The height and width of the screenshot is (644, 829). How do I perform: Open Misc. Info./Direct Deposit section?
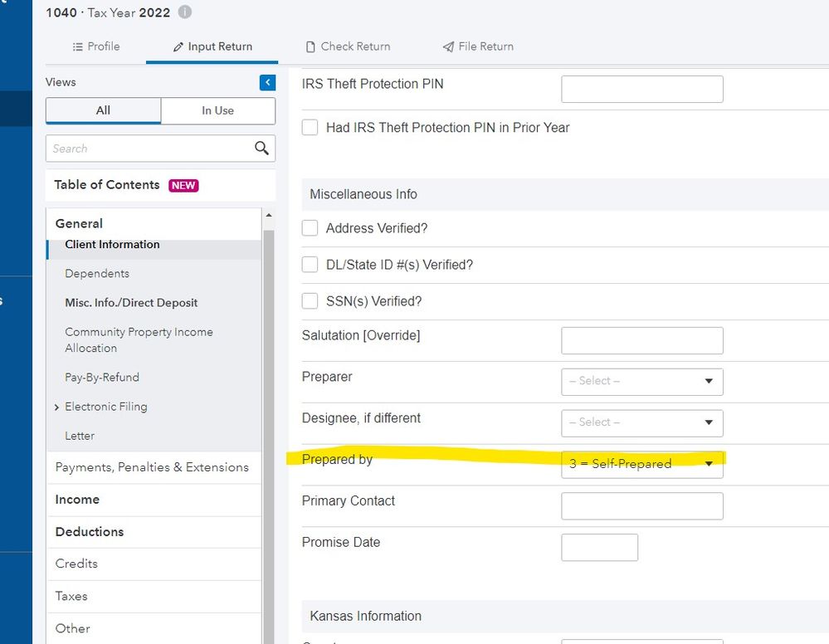[x=131, y=303]
